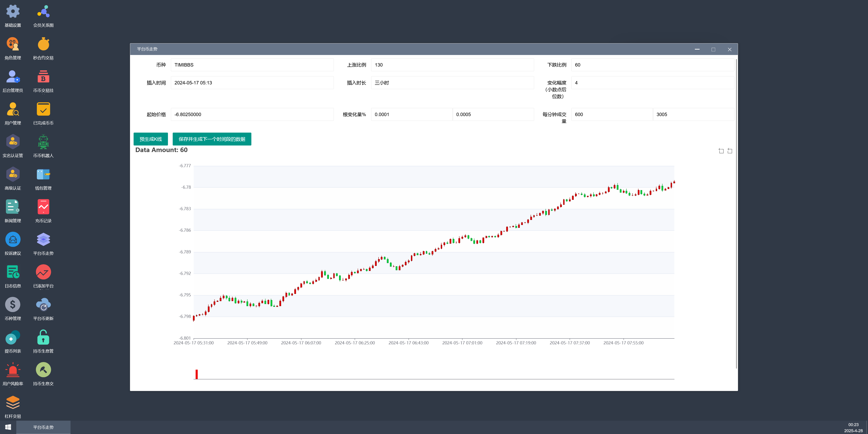
Task: Click the 起始价格 starting price field
Action: pos(252,114)
